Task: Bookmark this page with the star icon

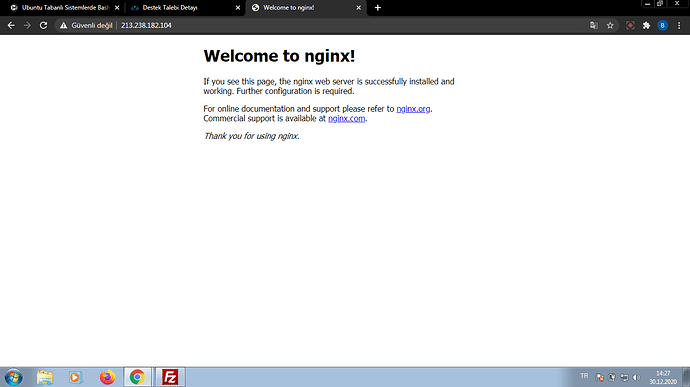Action: (x=610, y=26)
